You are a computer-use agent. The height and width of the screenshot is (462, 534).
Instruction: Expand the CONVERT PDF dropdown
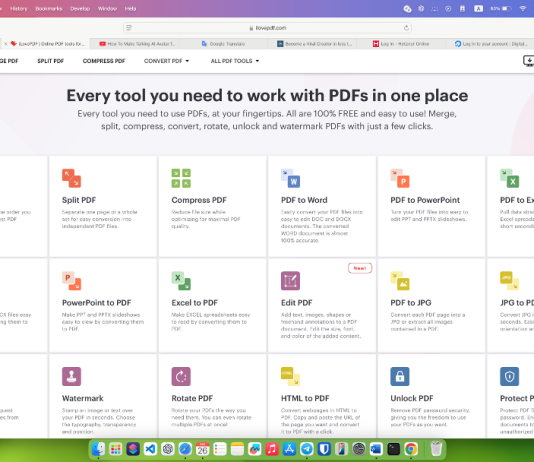[166, 61]
